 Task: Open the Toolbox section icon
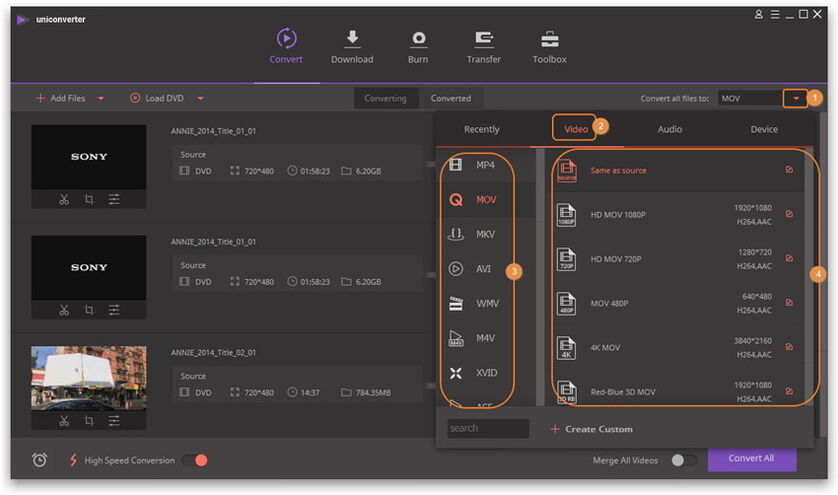[549, 40]
